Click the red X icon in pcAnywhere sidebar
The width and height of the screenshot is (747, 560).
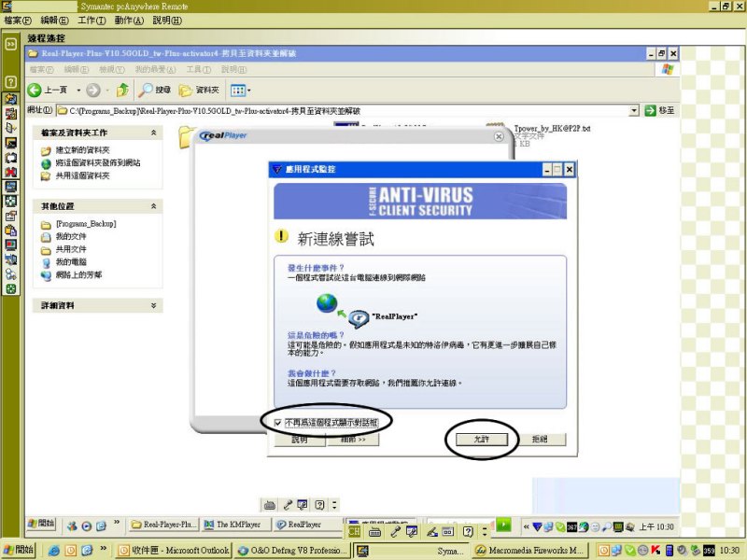click(10, 172)
